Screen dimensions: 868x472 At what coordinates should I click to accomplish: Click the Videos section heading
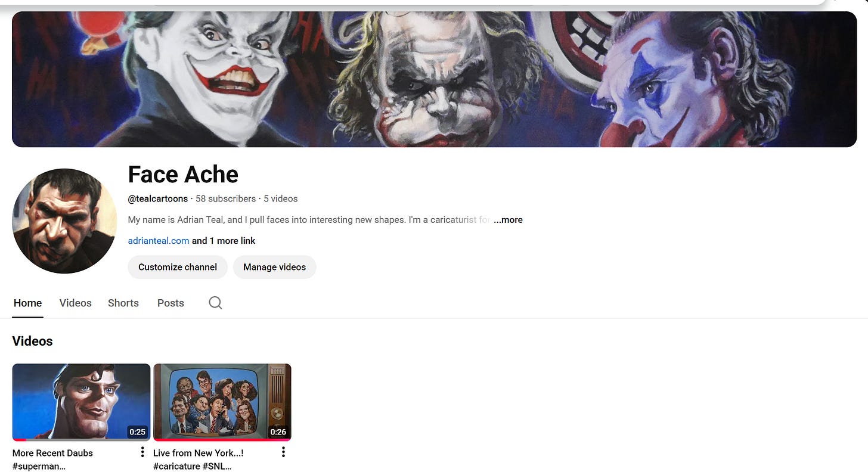tap(32, 341)
